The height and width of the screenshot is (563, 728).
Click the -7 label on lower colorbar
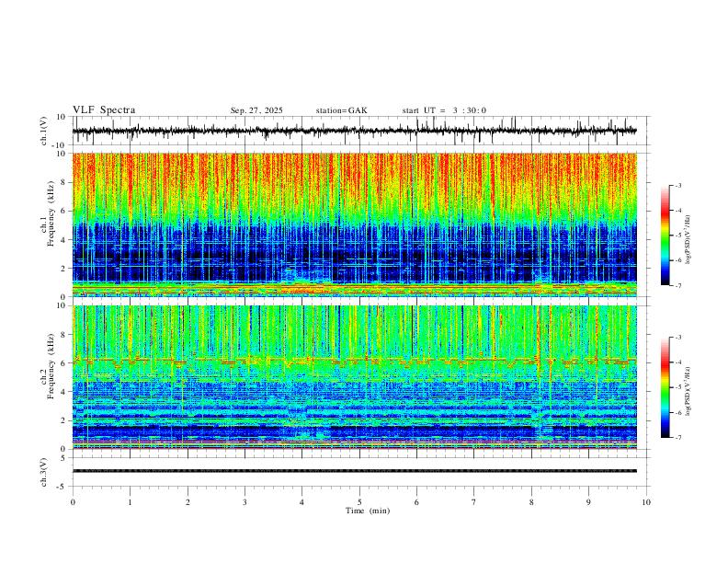click(677, 437)
